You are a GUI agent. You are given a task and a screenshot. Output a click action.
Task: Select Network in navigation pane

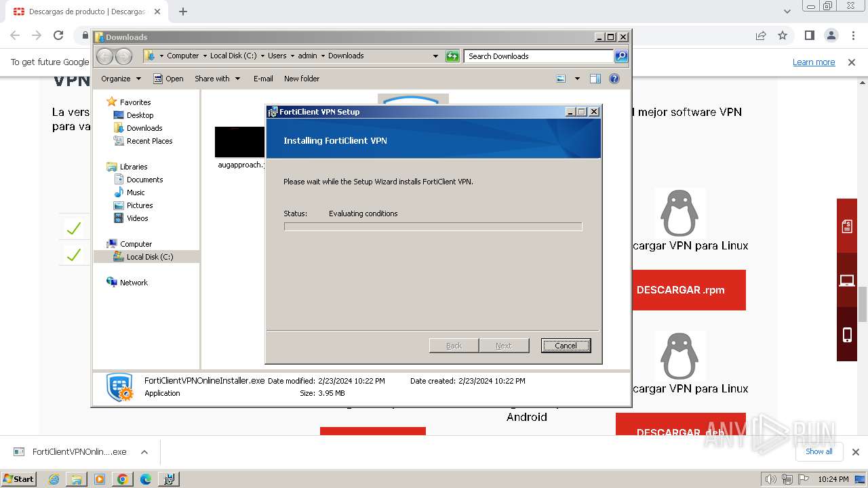134,283
